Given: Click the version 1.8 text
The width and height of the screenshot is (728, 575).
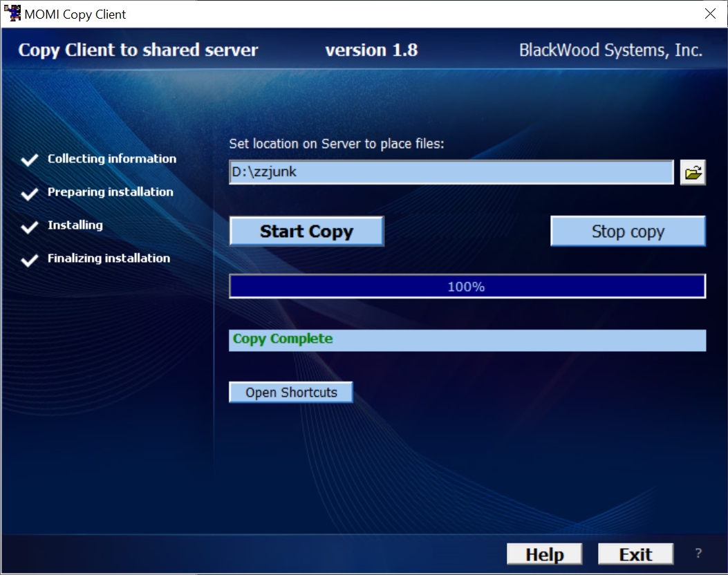Looking at the screenshot, I should (x=371, y=50).
